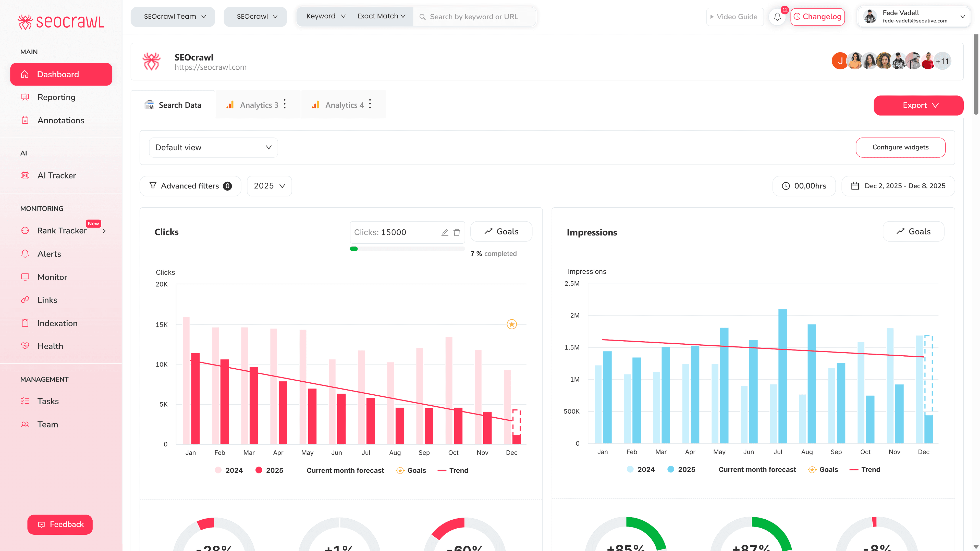Toggle the Trend line in the Clicks chart
The image size is (980, 551).
point(453,470)
